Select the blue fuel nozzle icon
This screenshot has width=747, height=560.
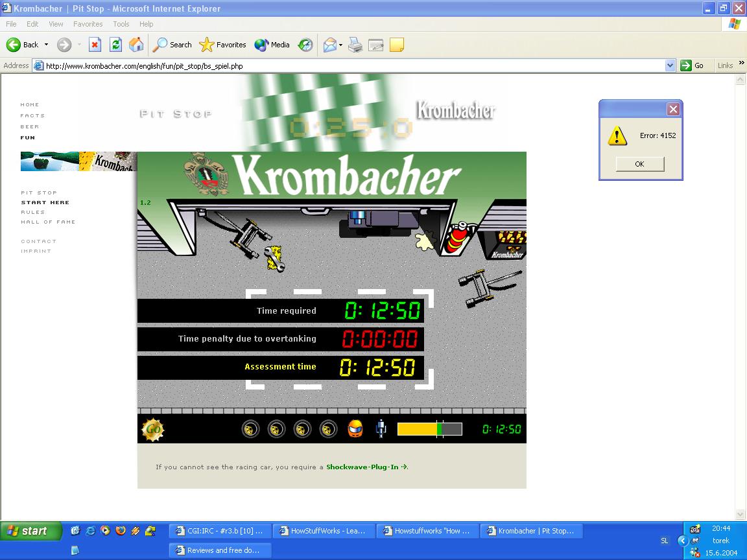point(381,429)
